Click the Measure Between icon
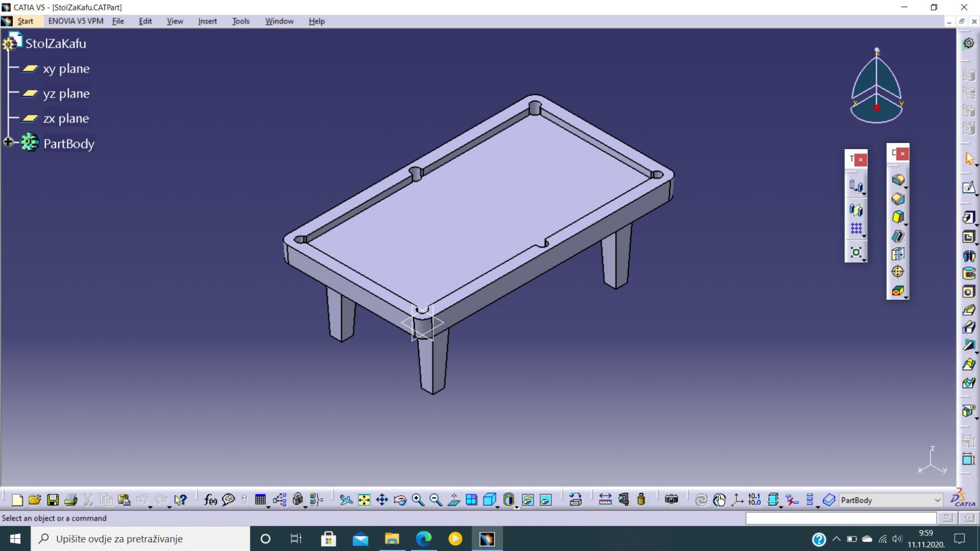This screenshot has height=551, width=980. (x=605, y=500)
